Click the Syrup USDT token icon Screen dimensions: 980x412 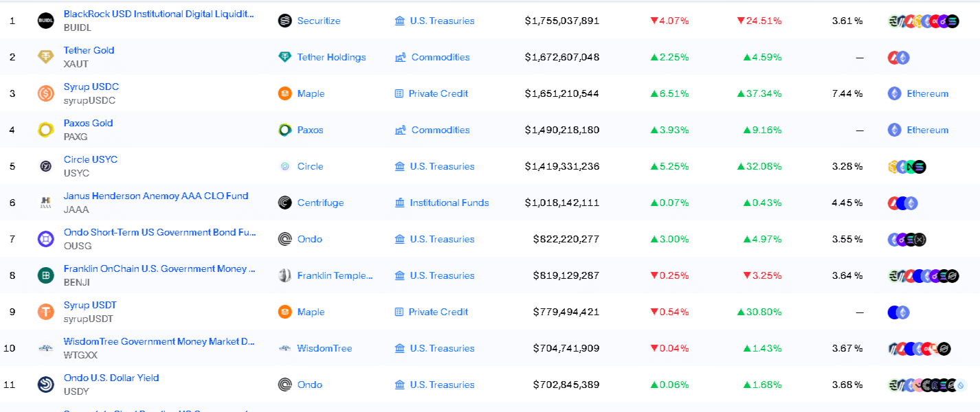coord(46,312)
